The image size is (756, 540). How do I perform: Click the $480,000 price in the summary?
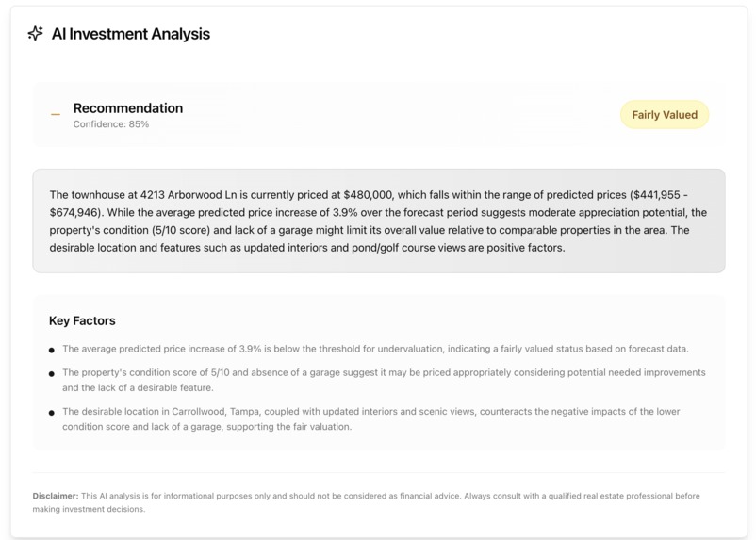[x=368, y=195]
